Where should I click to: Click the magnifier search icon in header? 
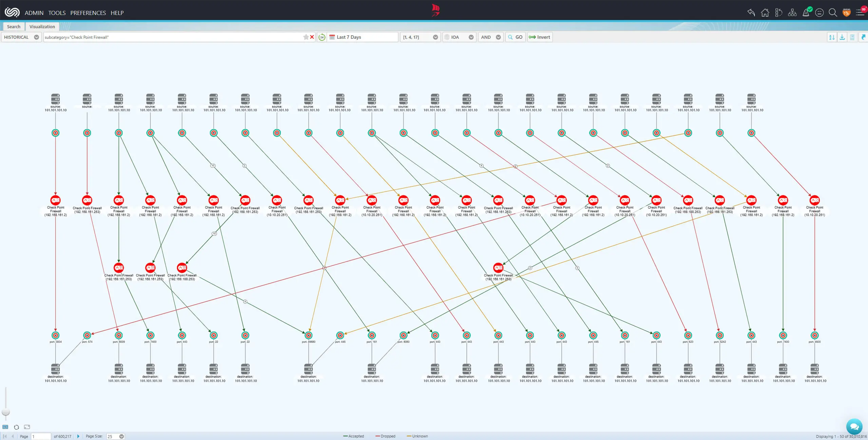(x=833, y=13)
